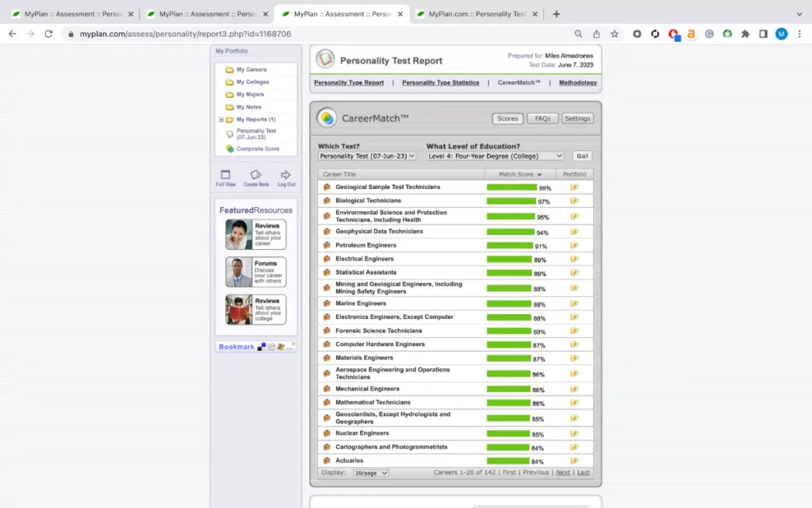Screen dimensions: 812x508
Task: Switch to MyPlan.com Personality Test tab
Action: coord(477,14)
